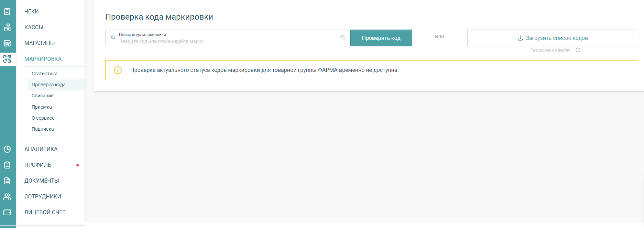Open the employees people icon

click(7, 196)
